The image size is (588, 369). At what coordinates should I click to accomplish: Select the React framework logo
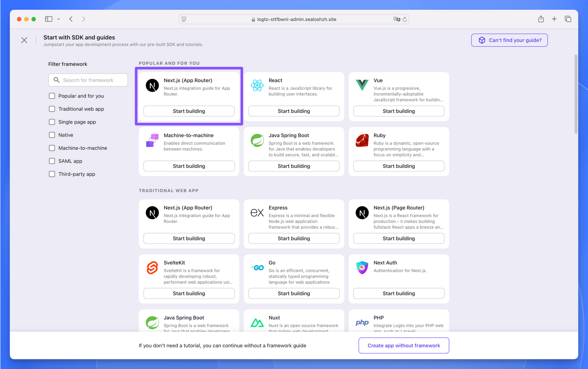pos(257,85)
